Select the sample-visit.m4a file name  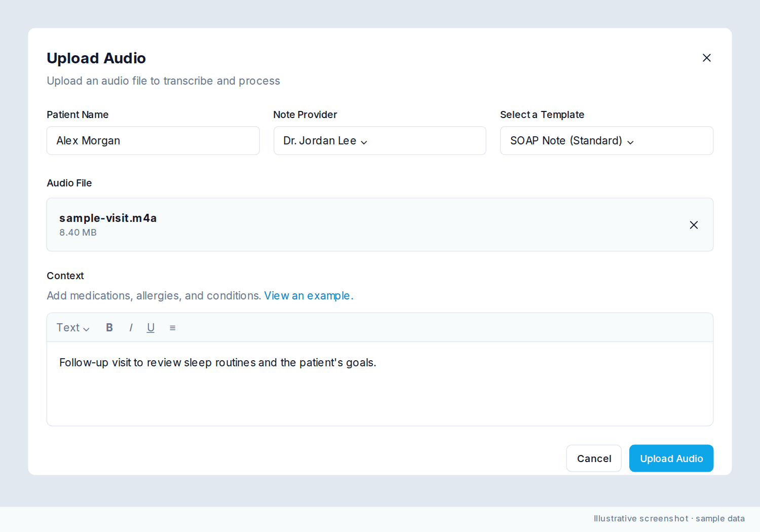[x=108, y=218]
